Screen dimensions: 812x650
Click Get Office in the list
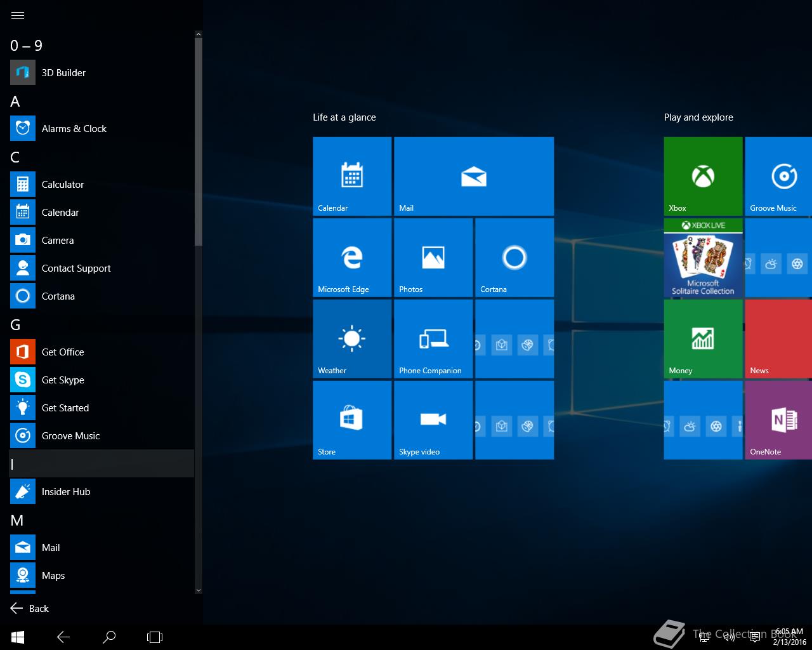point(101,352)
